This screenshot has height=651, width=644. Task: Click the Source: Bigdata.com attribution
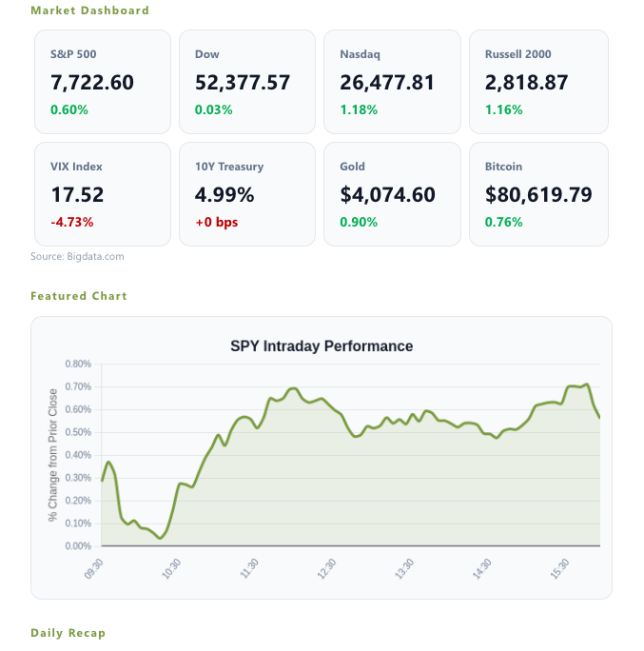pyautogui.click(x=77, y=256)
